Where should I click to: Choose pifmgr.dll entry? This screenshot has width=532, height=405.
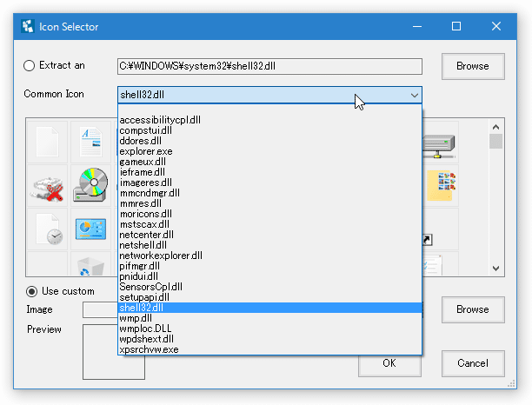269,266
